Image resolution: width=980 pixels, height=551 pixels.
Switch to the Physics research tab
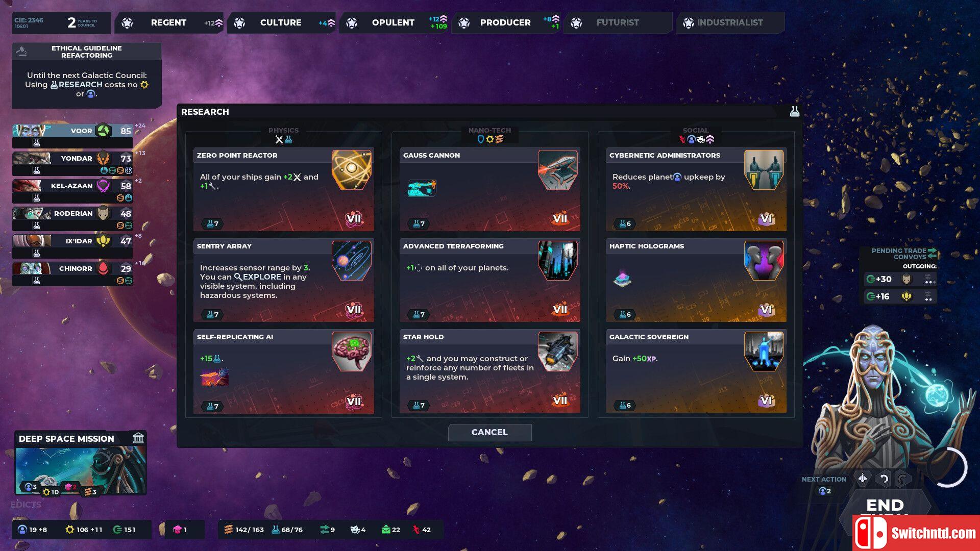point(282,134)
